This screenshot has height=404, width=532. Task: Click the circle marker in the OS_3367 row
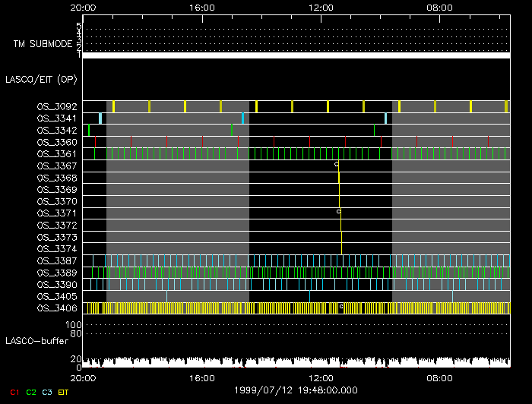tap(337, 164)
